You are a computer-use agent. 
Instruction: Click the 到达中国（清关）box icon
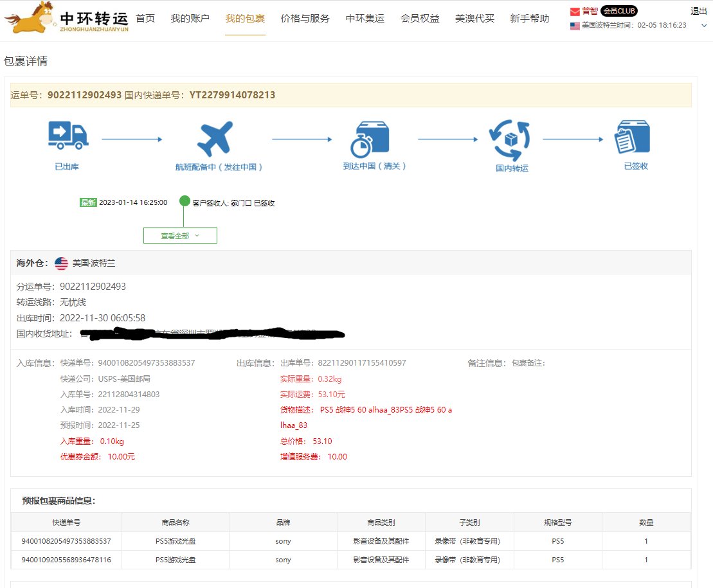pyautogui.click(x=369, y=139)
